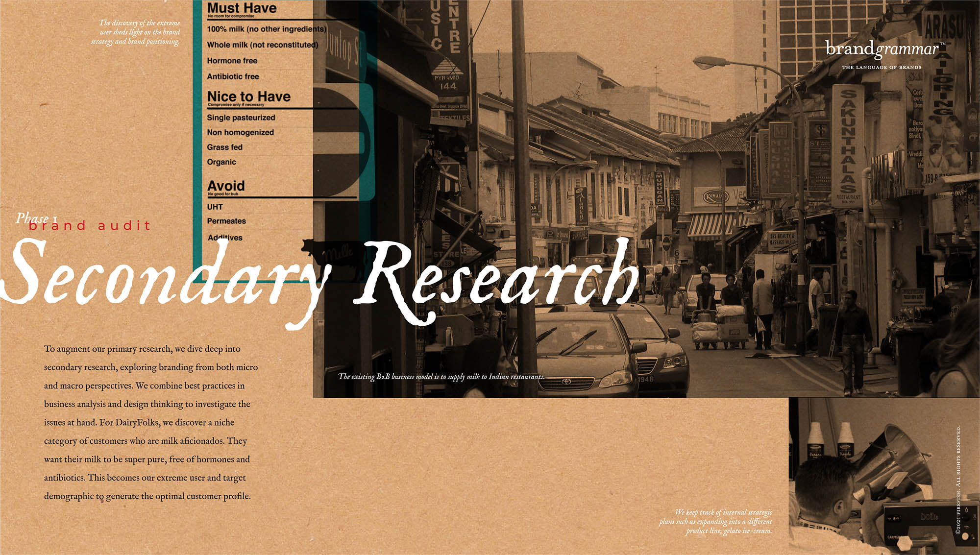Click 'Whole milk (not reconstituted)' line
Viewport: 980px width, 555px height.
coord(263,45)
